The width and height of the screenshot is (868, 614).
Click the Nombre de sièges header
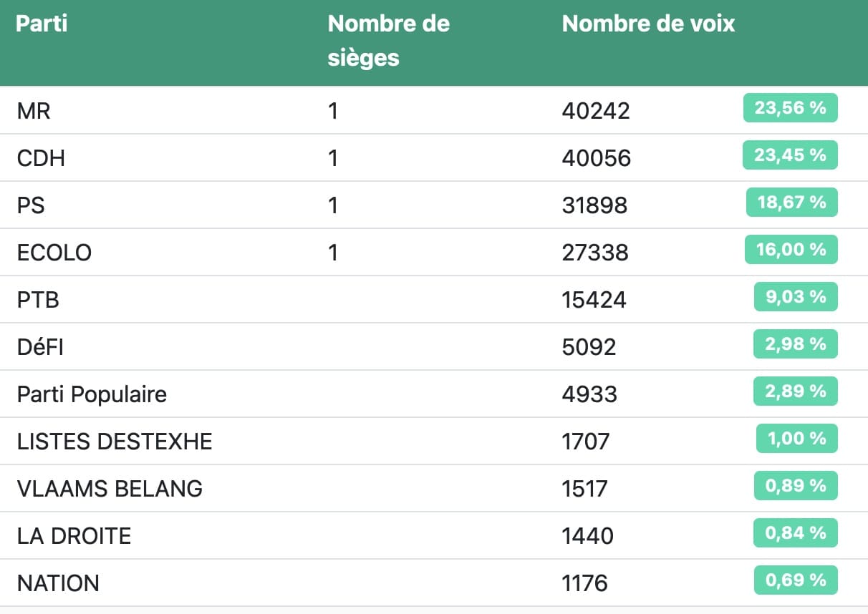[x=389, y=41]
